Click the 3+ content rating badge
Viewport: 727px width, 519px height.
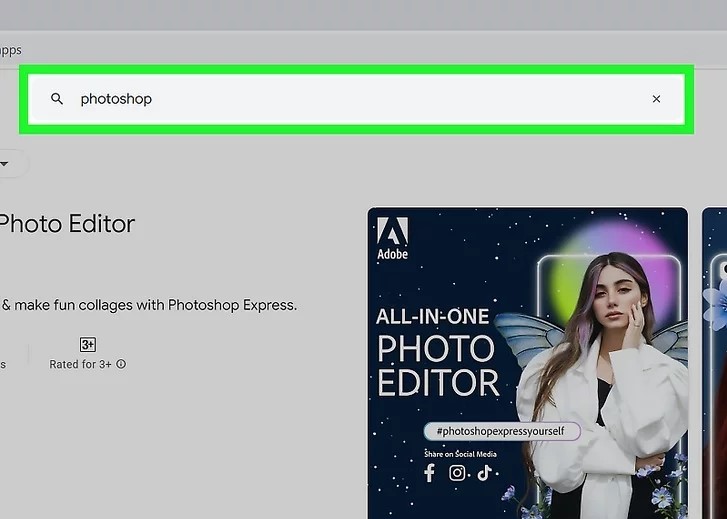tap(88, 345)
